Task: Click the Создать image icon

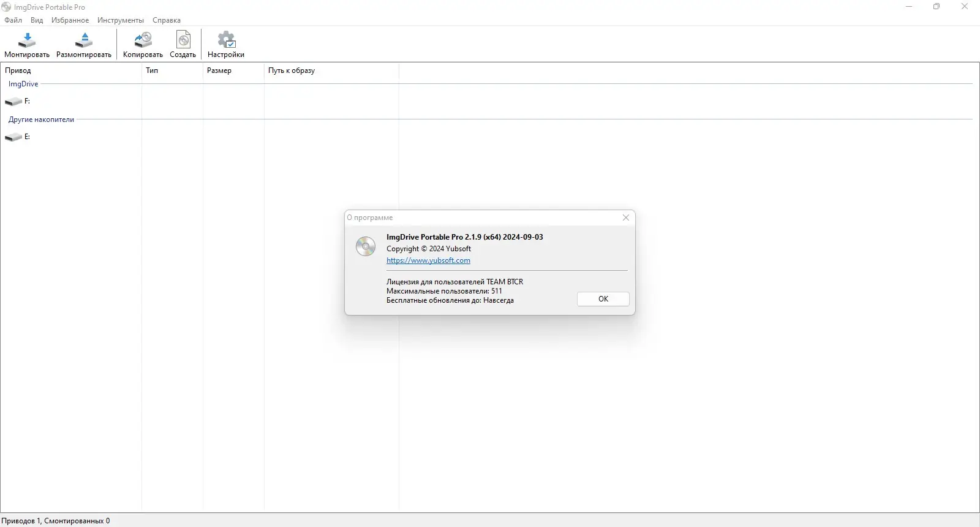Action: coord(183,40)
